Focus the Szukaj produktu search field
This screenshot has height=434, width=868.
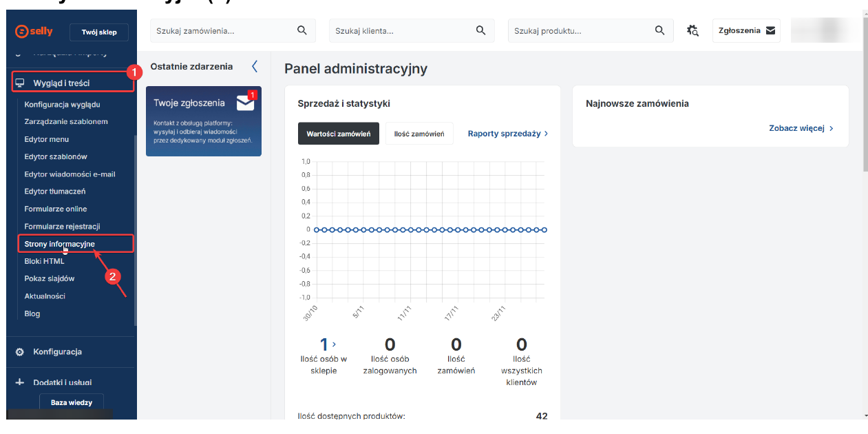591,30
